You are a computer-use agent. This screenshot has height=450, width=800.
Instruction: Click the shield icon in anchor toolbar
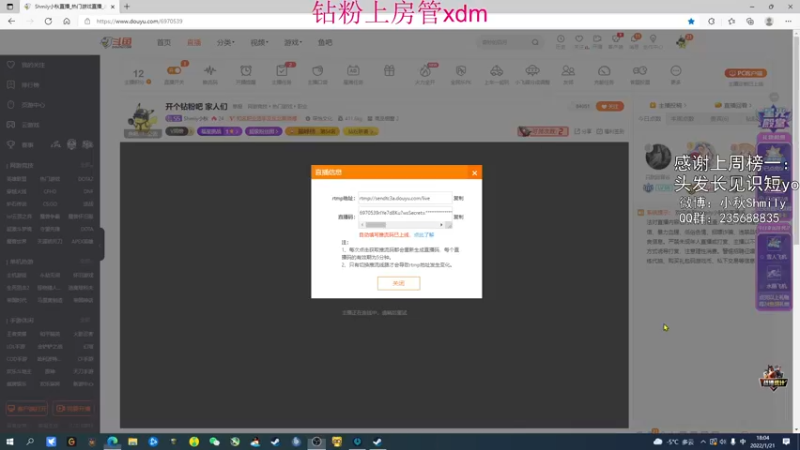pos(461,70)
